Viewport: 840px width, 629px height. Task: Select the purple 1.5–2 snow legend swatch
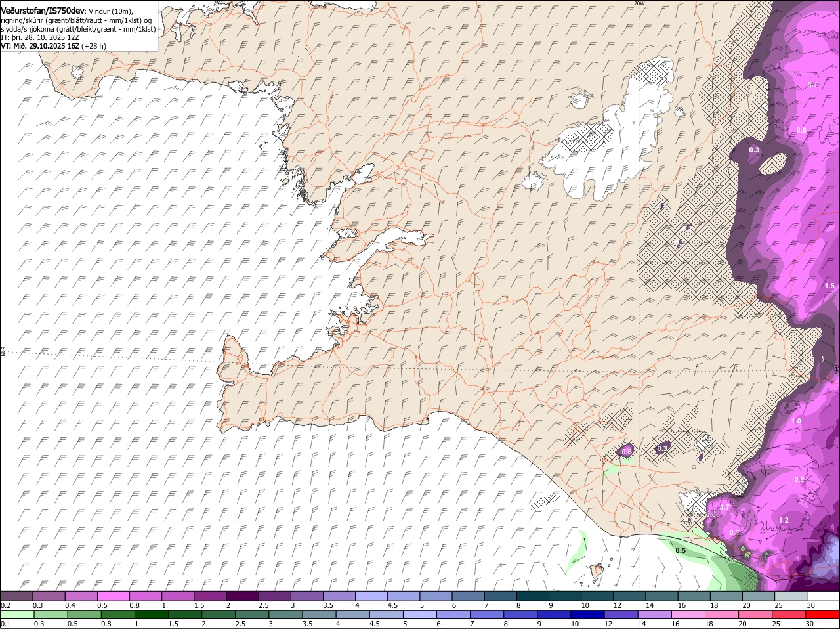coord(210,596)
